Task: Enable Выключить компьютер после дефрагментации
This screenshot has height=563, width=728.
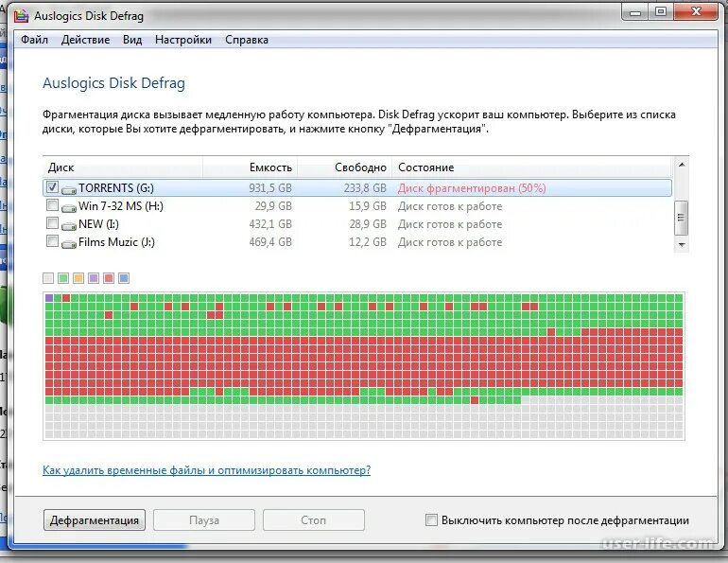Action: 431,519
